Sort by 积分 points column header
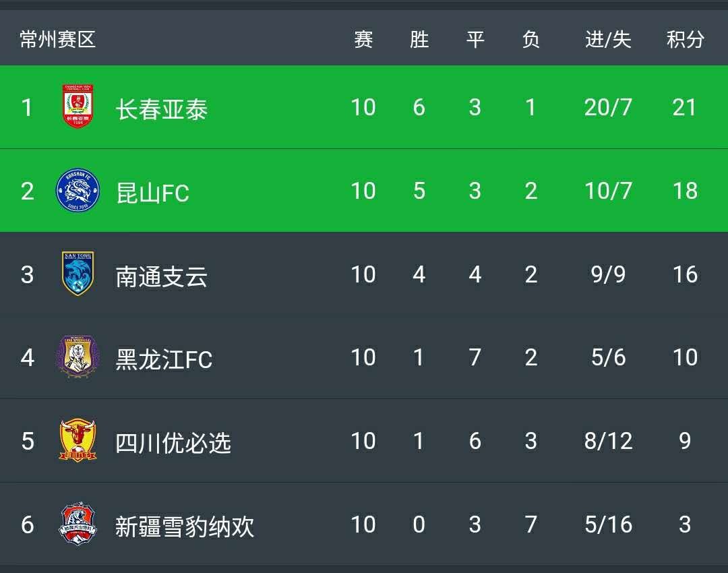The height and width of the screenshot is (573, 728). coord(685,39)
